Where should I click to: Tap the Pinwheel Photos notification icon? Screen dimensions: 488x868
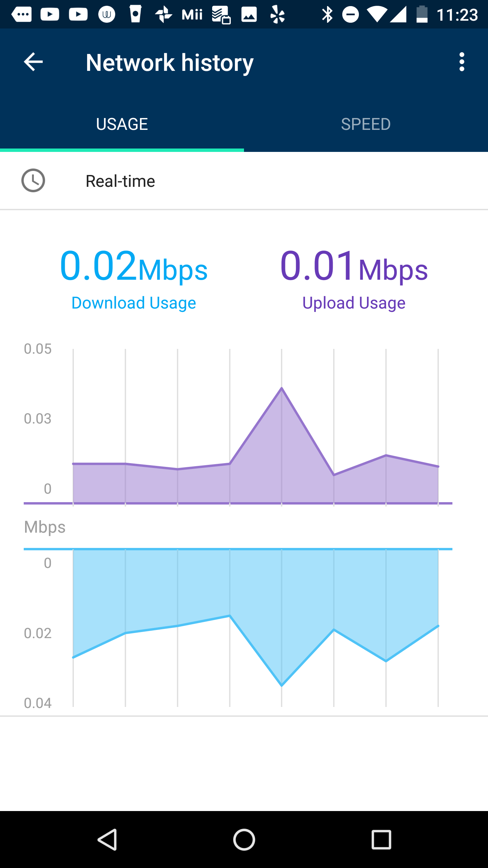[x=164, y=15]
